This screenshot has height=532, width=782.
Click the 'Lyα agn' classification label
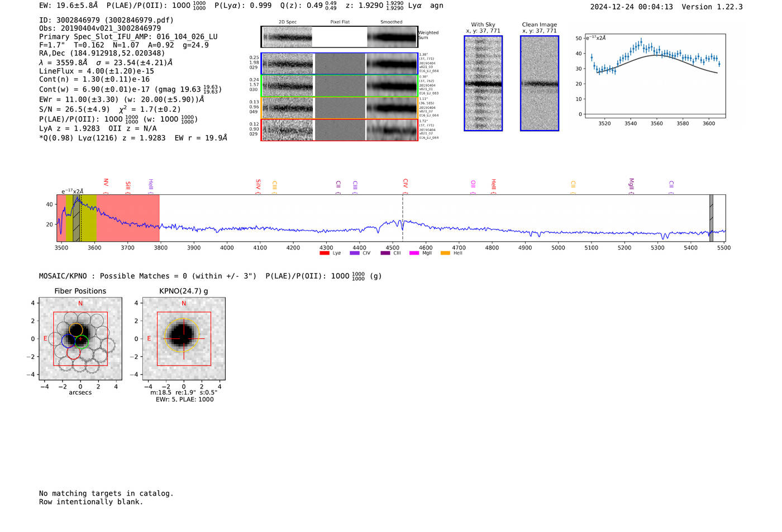click(x=426, y=6)
